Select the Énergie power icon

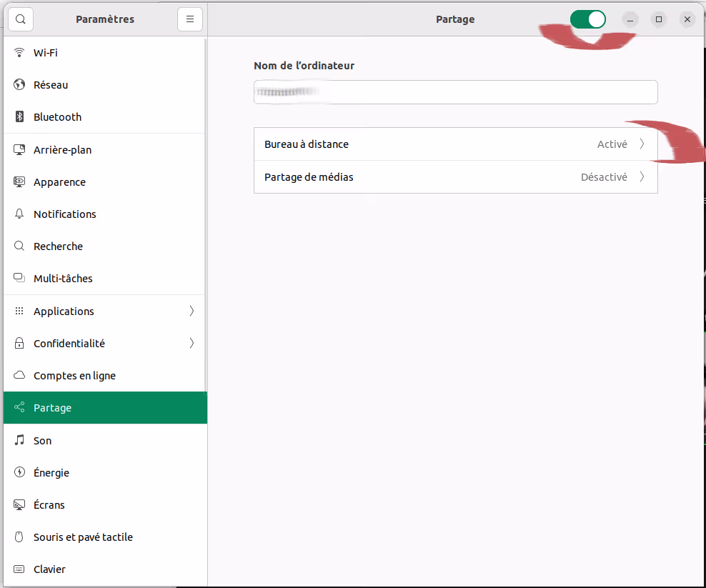(19, 473)
